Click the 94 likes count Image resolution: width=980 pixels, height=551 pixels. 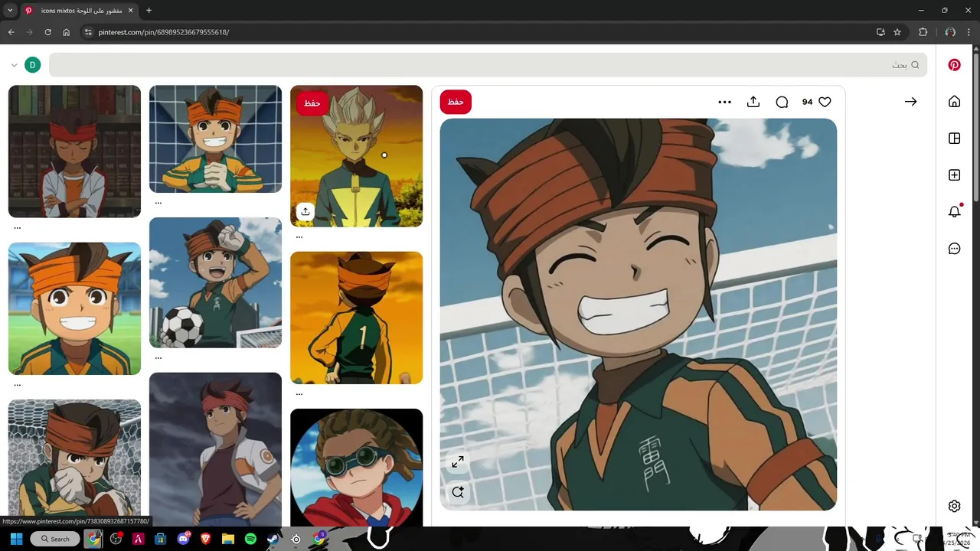[807, 102]
